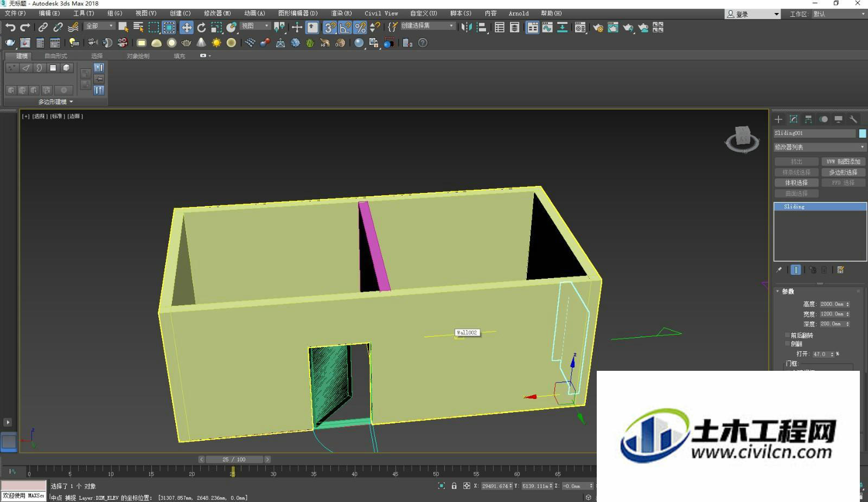Toggle the 3D Snaps button
This screenshot has width=868, height=502.
[330, 27]
